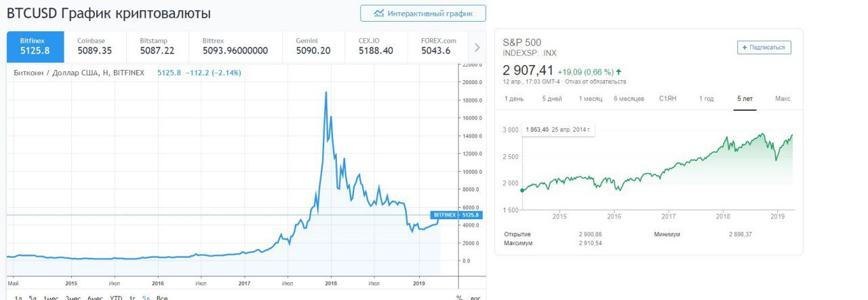Select the YTD timeframe below BTC chart
The height and width of the screenshot is (300, 868).
(x=116, y=297)
